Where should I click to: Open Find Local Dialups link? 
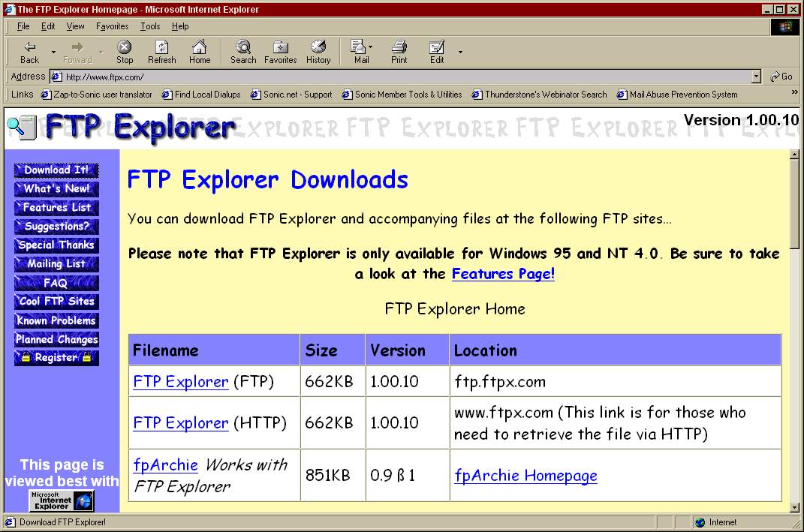pos(201,95)
